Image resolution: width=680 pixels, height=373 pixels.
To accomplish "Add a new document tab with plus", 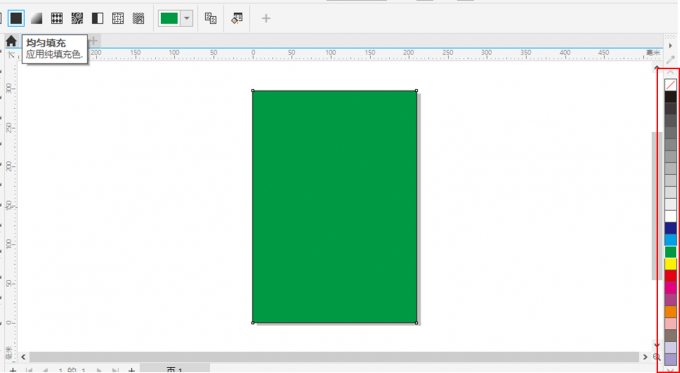I will 94,41.
